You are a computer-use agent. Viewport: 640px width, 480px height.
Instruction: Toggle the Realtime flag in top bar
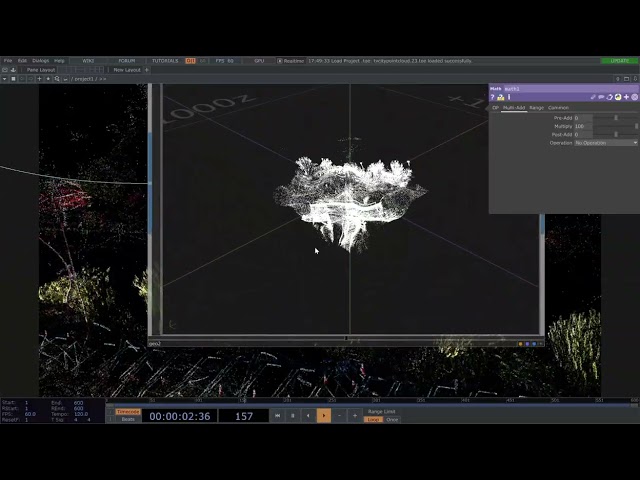[x=291, y=61]
